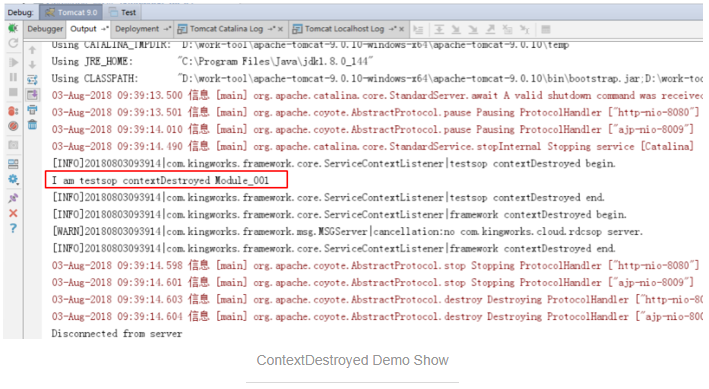The width and height of the screenshot is (709, 389).
Task: Click the Clear All trash icon
Action: tap(32, 125)
